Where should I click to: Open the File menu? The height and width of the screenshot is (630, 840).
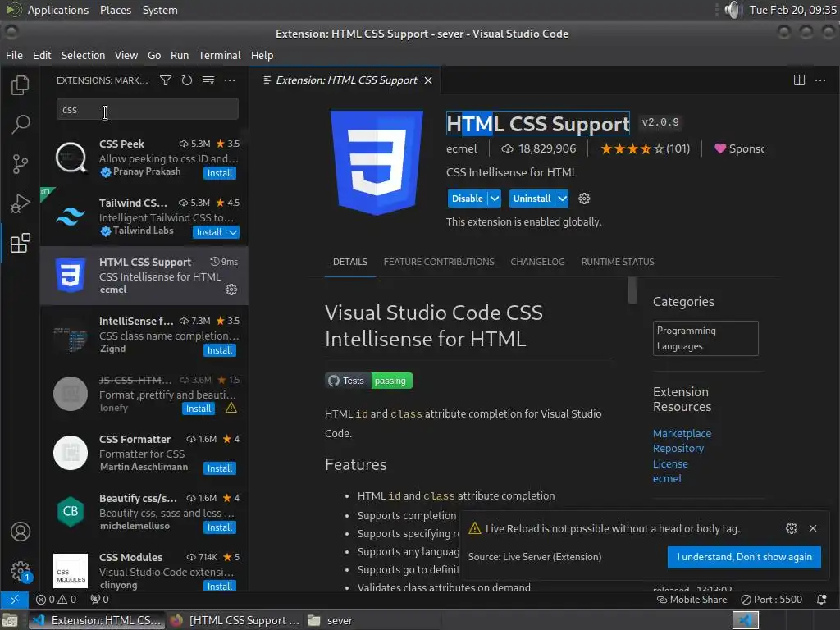tap(14, 55)
